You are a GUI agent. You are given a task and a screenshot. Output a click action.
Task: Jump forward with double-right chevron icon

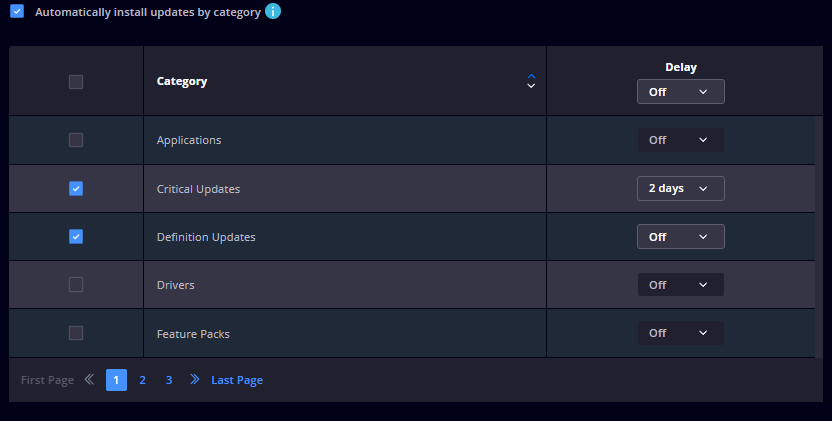point(195,380)
